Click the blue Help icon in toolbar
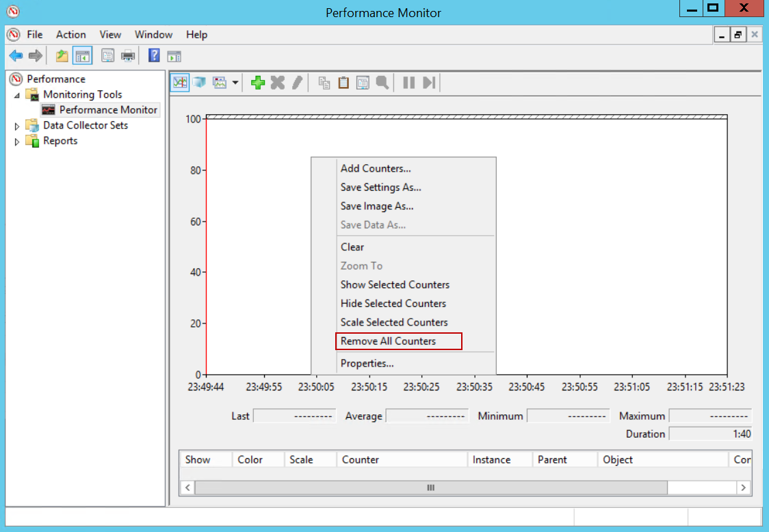769x532 pixels. (155, 56)
